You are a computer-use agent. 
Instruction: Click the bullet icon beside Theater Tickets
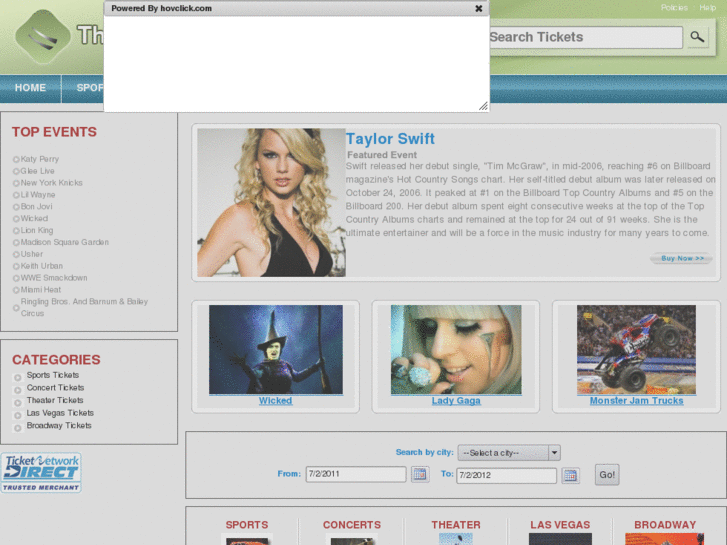18,403
